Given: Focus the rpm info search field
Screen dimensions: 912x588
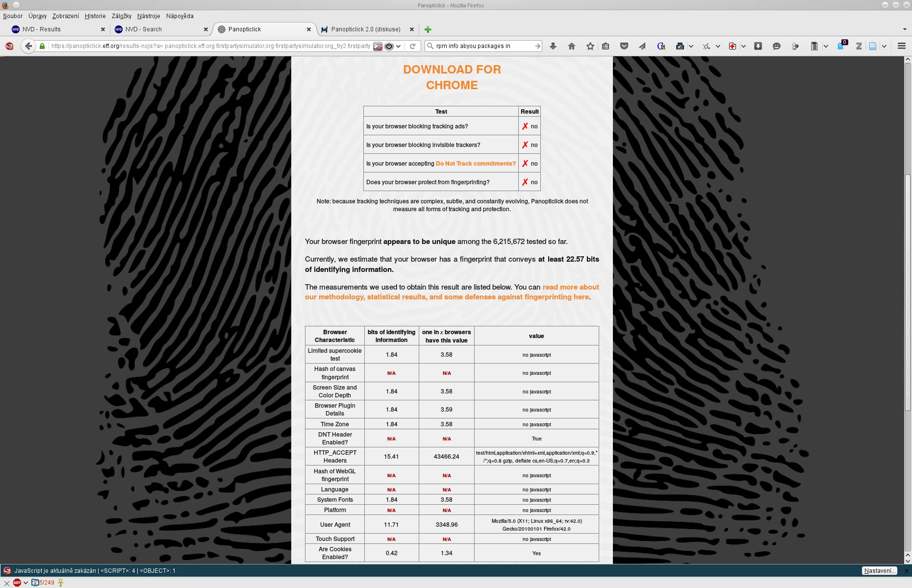Looking at the screenshot, I should click(x=483, y=46).
